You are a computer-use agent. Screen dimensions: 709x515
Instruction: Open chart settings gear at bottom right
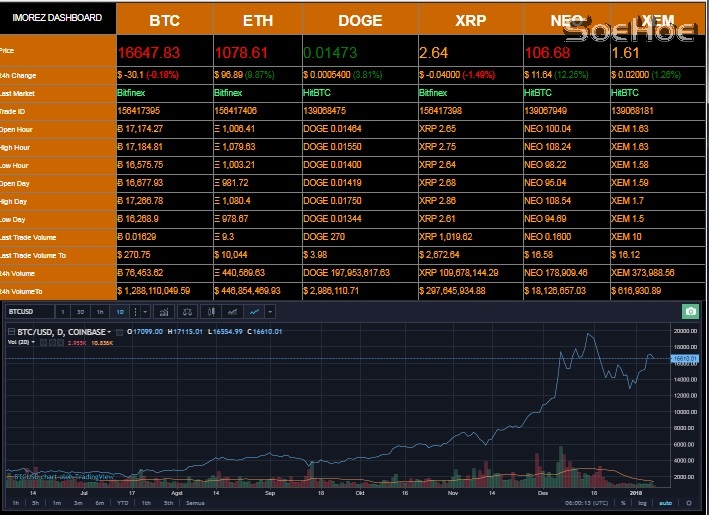pyautogui.click(x=688, y=502)
